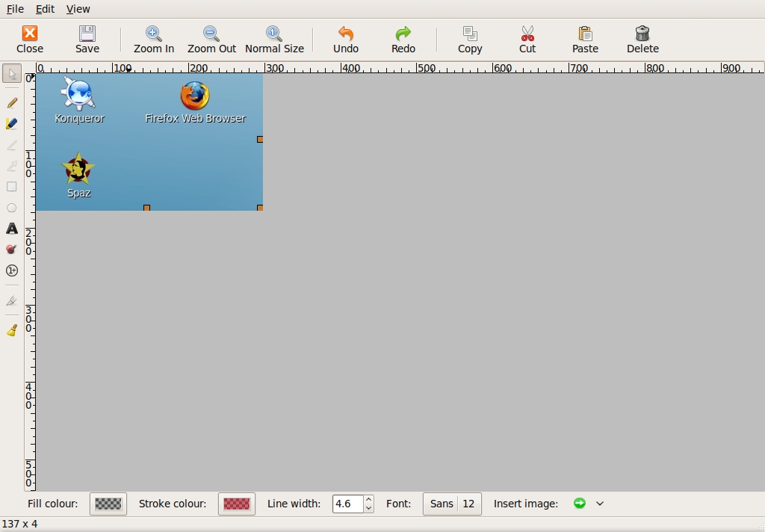Undo the last action
Image resolution: width=765 pixels, height=532 pixels.
[x=346, y=40]
